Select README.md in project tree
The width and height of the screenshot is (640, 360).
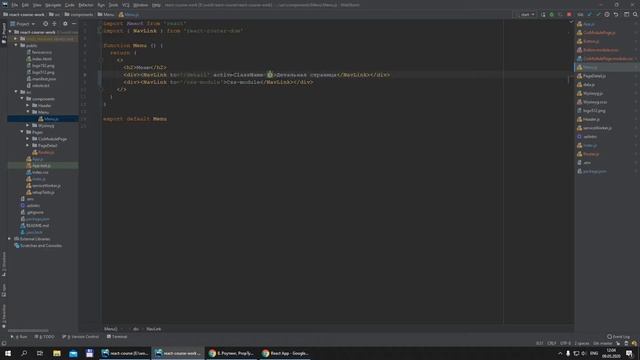pyautogui.click(x=35, y=225)
